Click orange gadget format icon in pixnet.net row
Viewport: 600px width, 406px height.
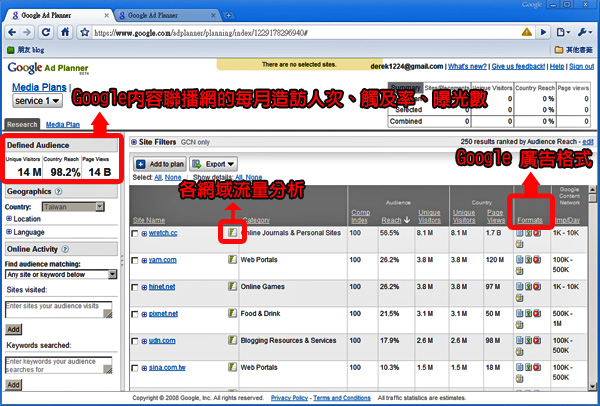pos(519,324)
